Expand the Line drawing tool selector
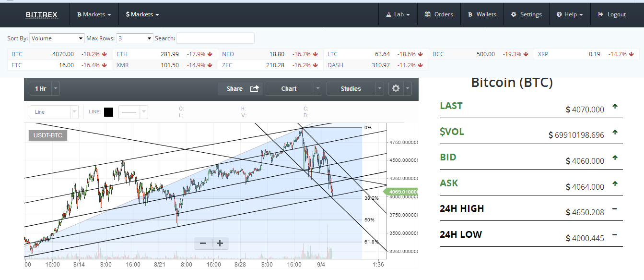 pyautogui.click(x=54, y=112)
